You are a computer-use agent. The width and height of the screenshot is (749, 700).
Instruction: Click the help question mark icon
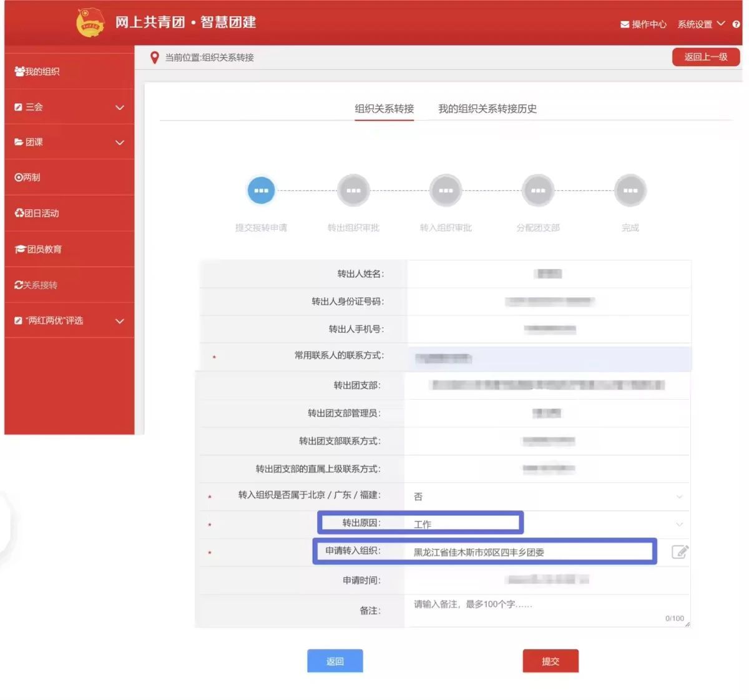[x=736, y=24]
